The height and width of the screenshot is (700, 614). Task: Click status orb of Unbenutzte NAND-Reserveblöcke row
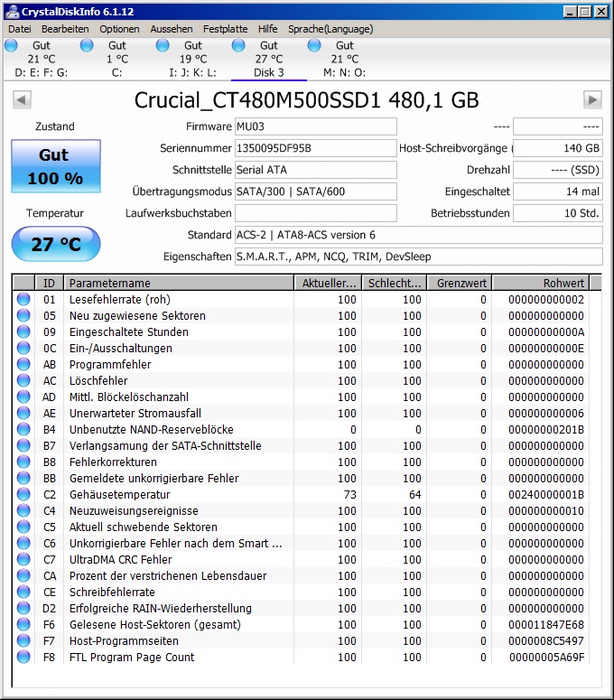[23, 429]
